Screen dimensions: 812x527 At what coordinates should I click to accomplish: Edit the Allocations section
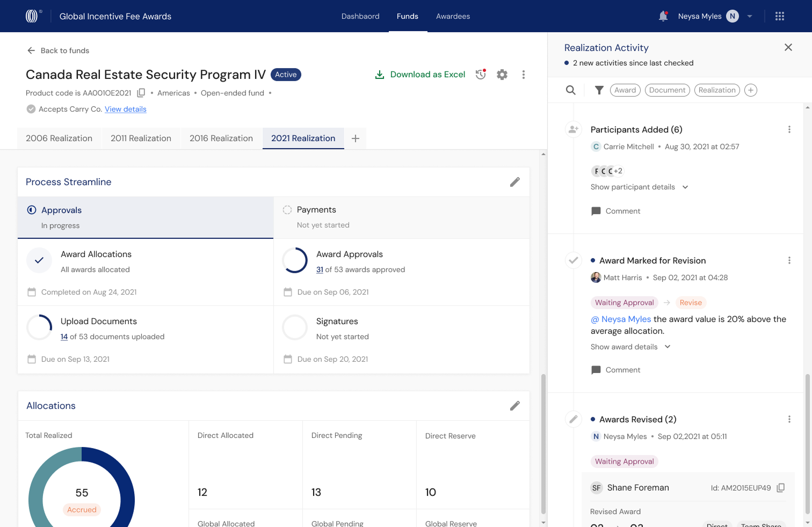coord(515,406)
